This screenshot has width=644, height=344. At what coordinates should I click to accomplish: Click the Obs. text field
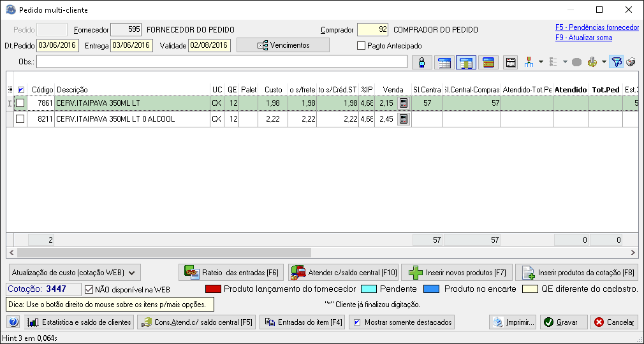222,62
